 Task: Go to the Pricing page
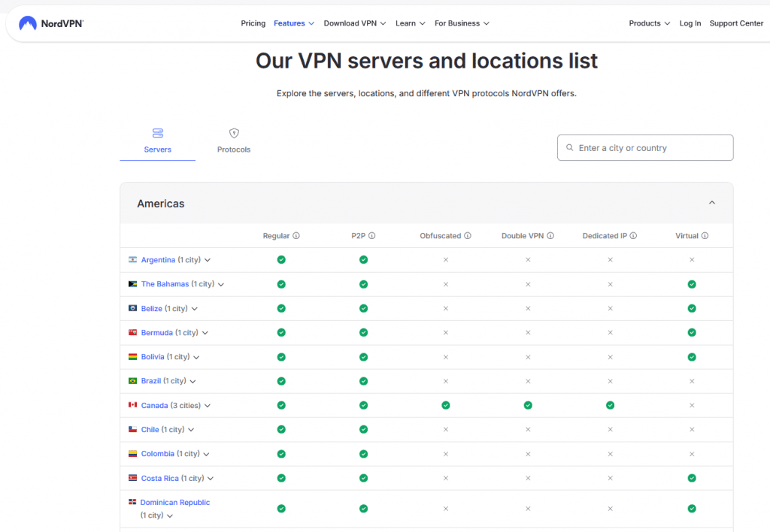click(x=253, y=23)
